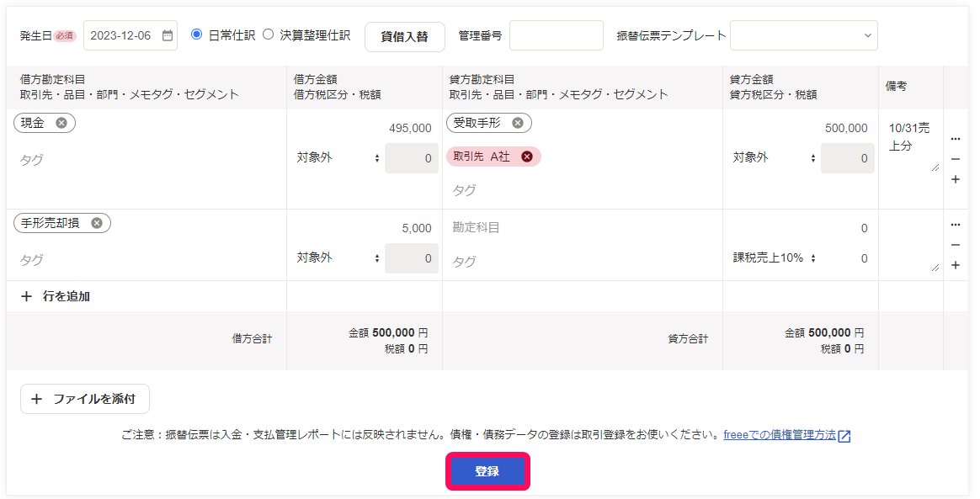Add row below second line with plus icon
The height and width of the screenshot is (499, 980).
955,265
